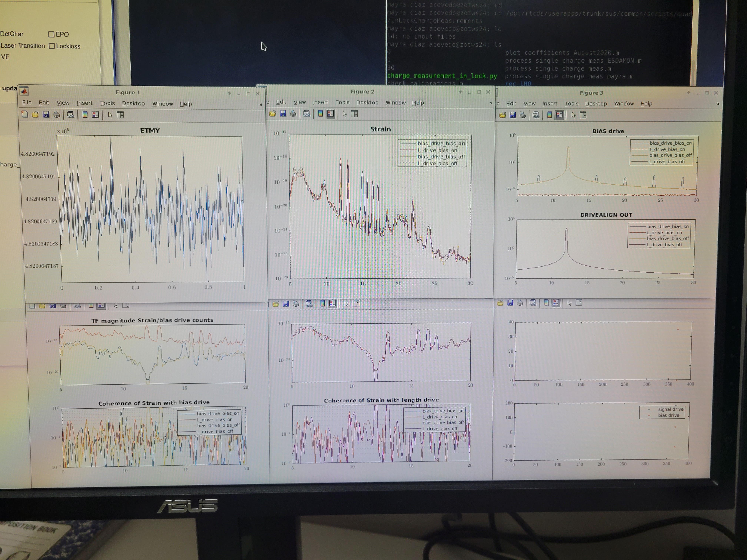Click bias_drive_bias_off in BIAS drive legend
747x560 pixels.
[x=671, y=155]
